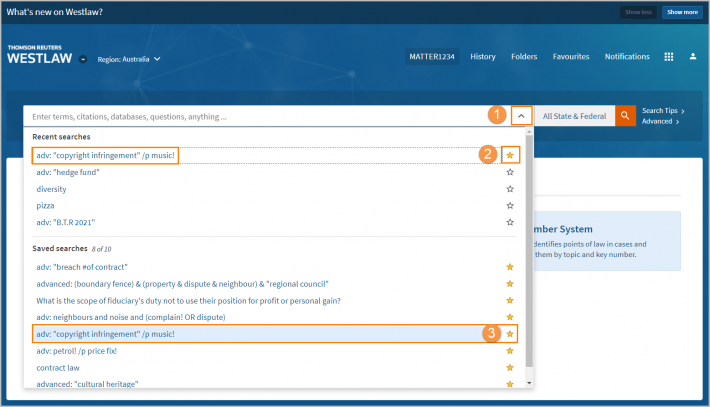This screenshot has height=407, width=710.
Task: Unstar the boundary fence saved search
Action: (x=510, y=284)
